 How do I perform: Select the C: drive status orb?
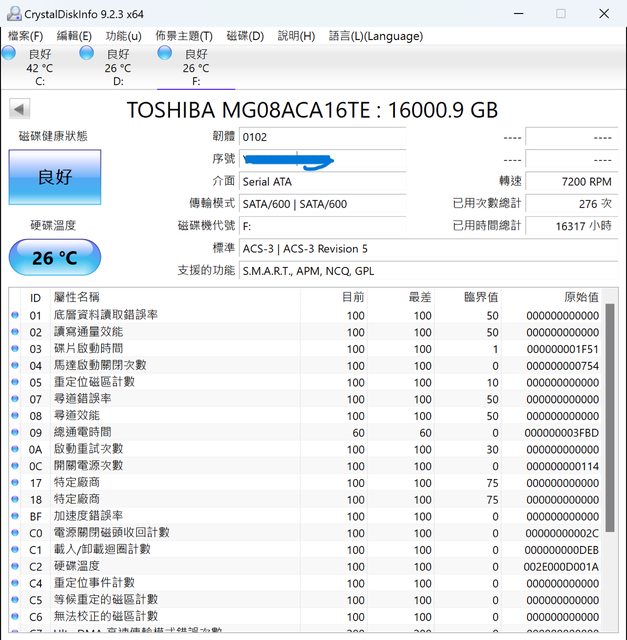[x=9, y=53]
